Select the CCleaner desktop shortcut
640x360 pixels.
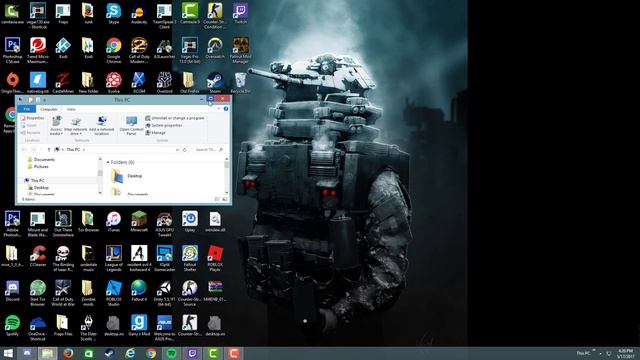(38, 256)
